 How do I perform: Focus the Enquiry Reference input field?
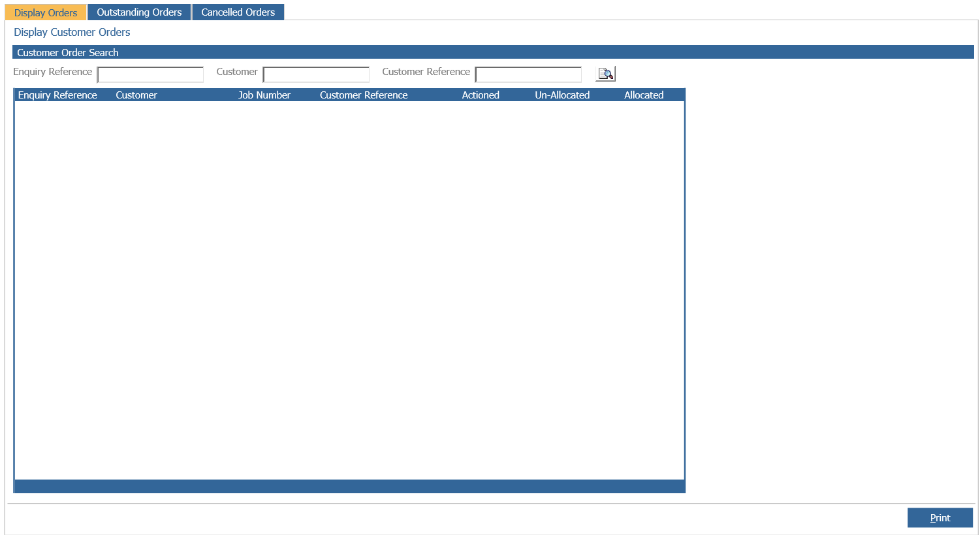(x=150, y=74)
